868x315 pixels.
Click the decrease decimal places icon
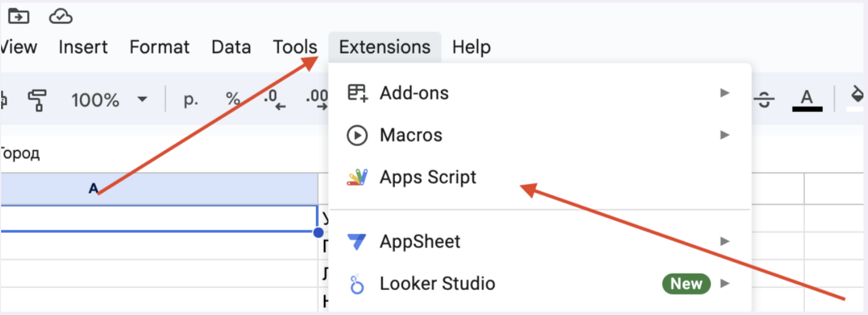(274, 100)
